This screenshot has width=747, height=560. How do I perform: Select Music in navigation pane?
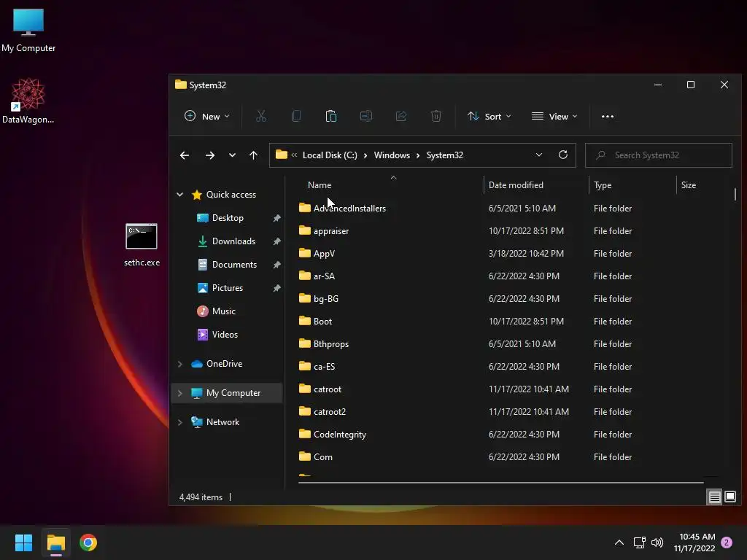[x=224, y=311]
